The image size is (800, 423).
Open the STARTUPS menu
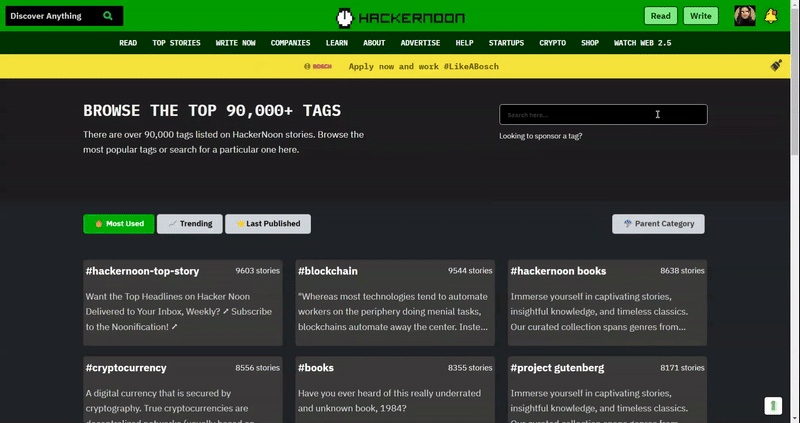click(x=506, y=43)
